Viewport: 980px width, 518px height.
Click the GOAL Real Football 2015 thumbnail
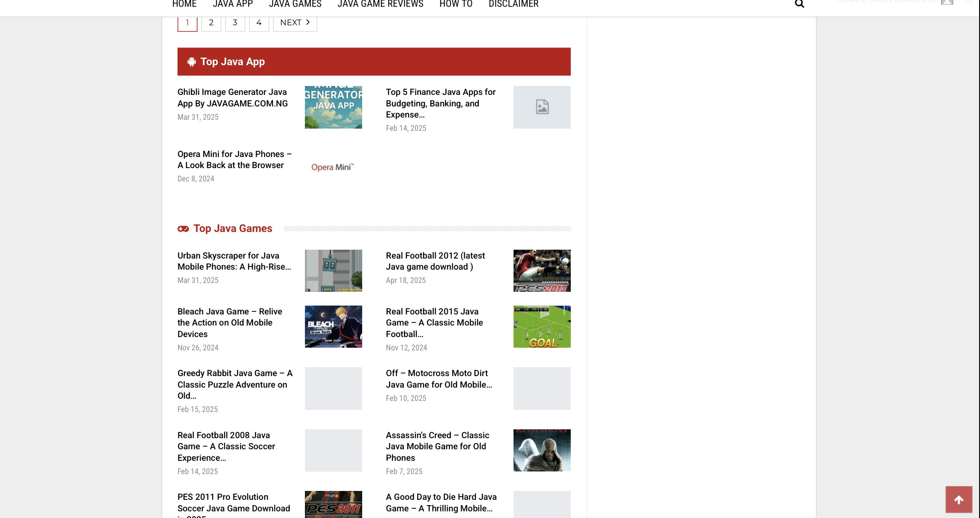(542, 327)
